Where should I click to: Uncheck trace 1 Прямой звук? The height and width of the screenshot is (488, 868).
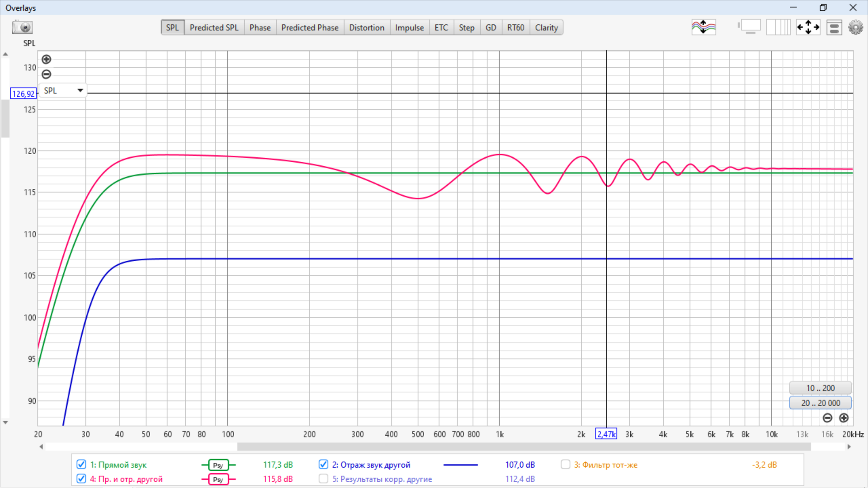81,465
